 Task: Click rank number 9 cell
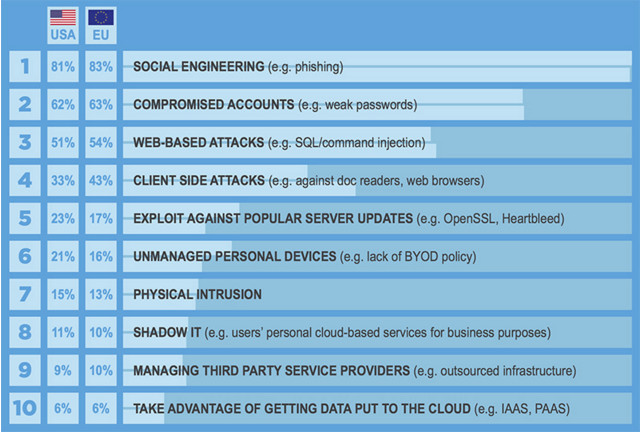pos(25,370)
